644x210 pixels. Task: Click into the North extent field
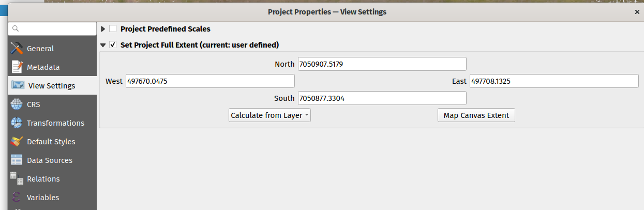click(x=382, y=64)
